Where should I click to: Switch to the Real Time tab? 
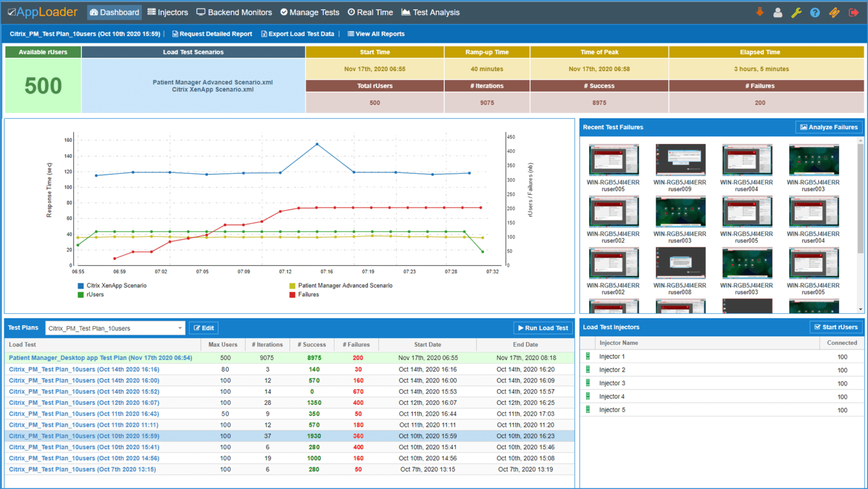(x=370, y=12)
